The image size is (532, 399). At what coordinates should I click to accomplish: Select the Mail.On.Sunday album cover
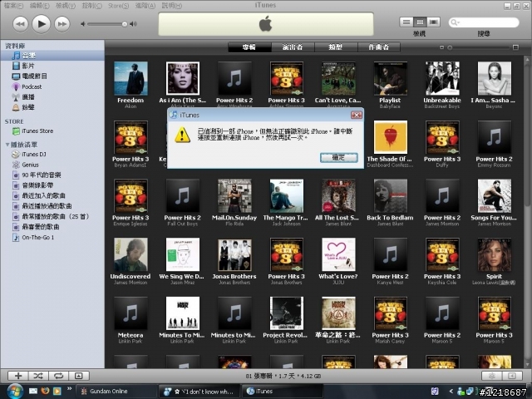point(234,196)
